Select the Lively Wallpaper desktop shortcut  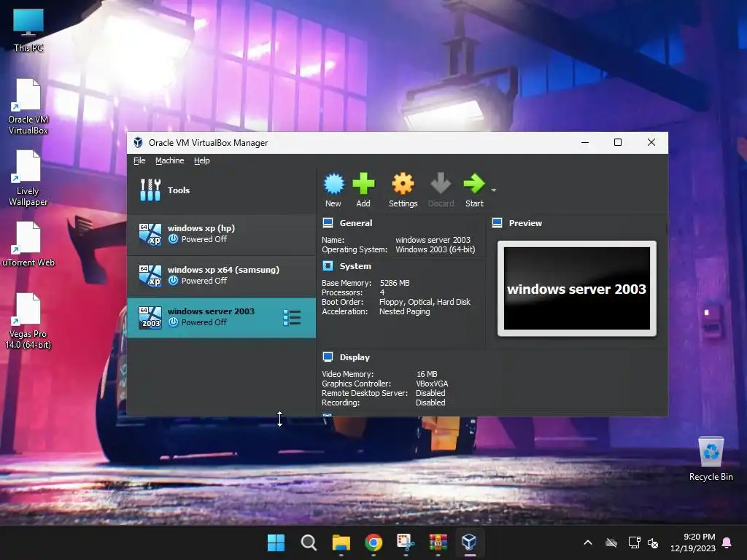click(x=28, y=178)
